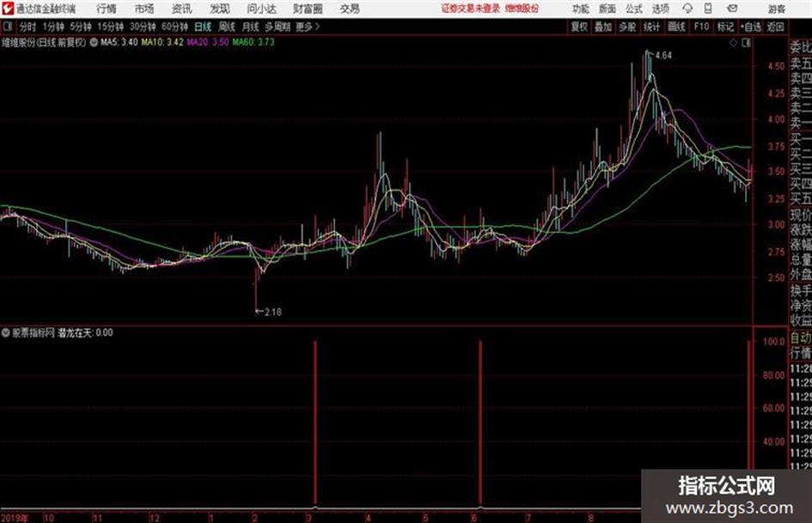812x523 pixels.
Task: Click the 潜龙在天: 0.00 indicator label
Action: (x=85, y=333)
